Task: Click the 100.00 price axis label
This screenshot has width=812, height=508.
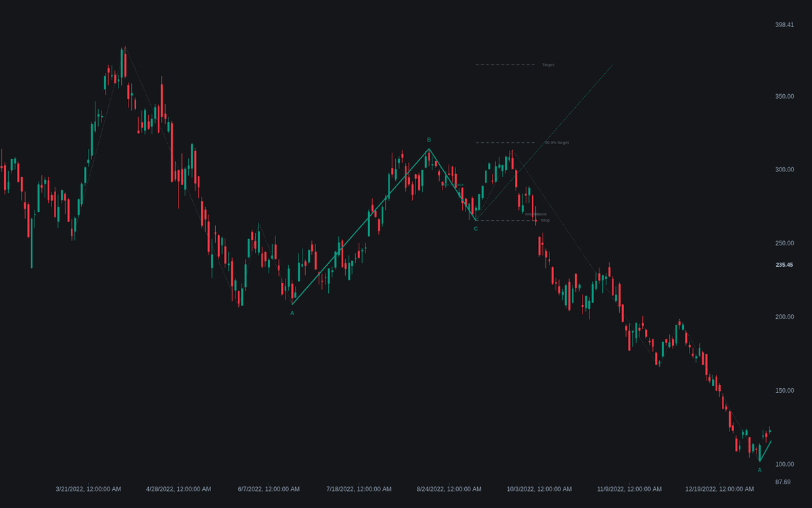Action: (784, 464)
